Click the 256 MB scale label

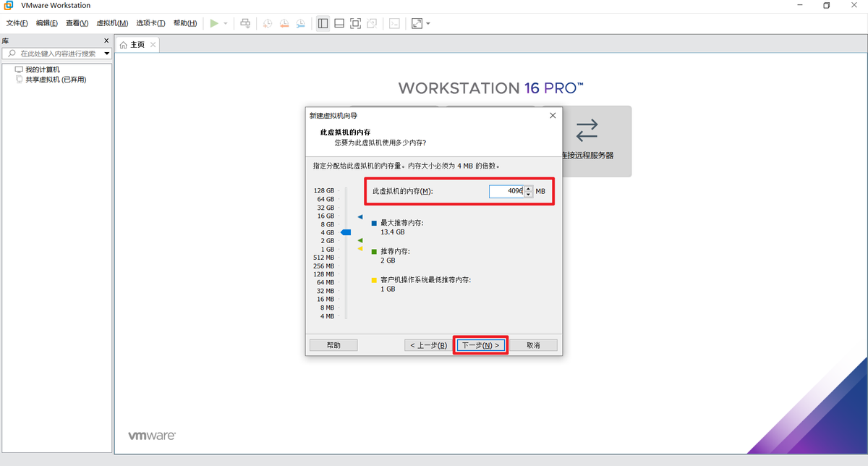324,266
